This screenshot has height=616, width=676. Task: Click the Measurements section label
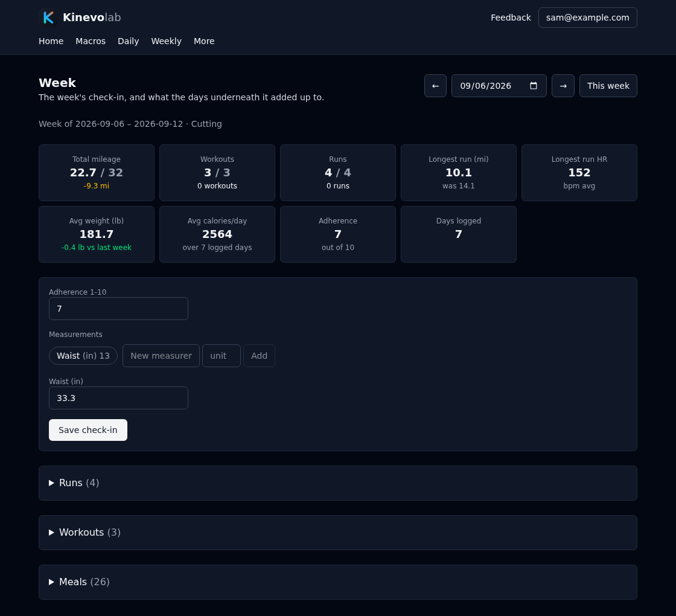coord(75,335)
